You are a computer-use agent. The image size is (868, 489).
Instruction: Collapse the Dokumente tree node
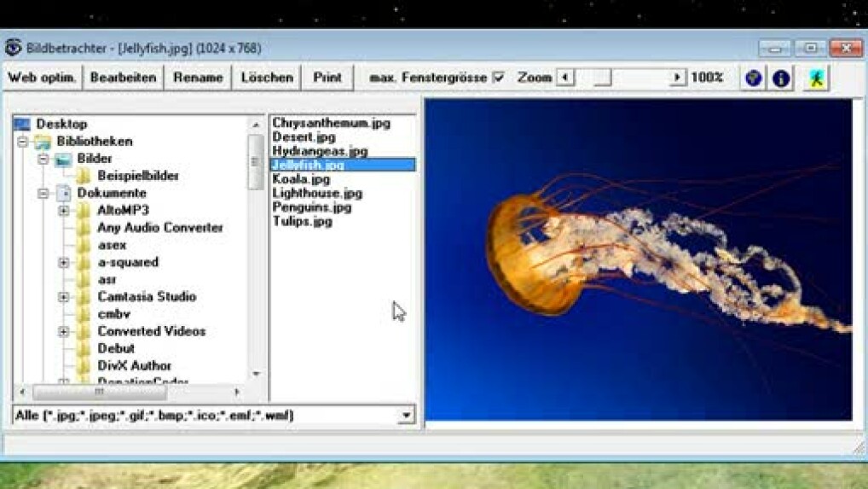pos(43,194)
